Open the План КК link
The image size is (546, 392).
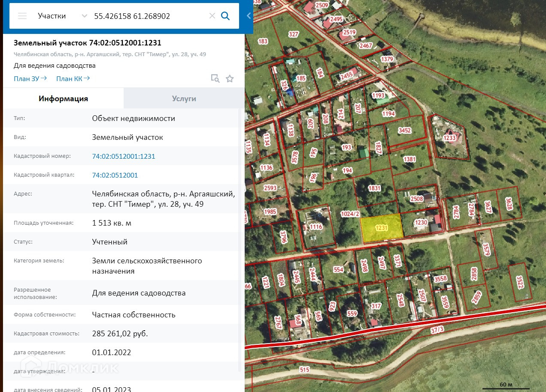click(x=73, y=78)
